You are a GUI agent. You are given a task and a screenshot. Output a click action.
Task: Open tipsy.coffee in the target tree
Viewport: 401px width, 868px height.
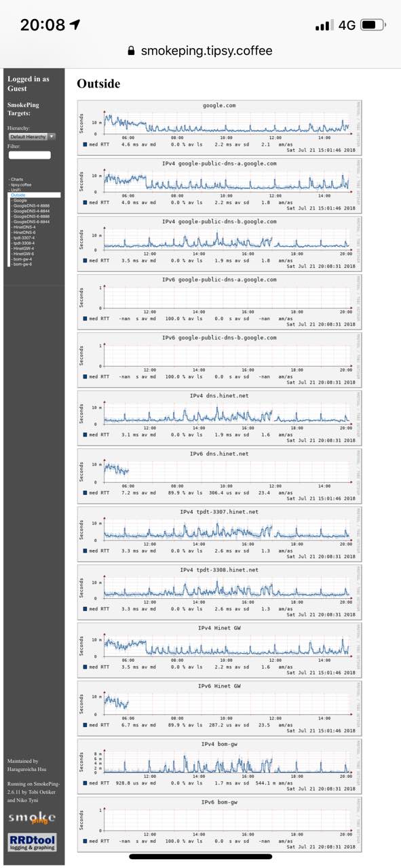[x=20, y=184]
